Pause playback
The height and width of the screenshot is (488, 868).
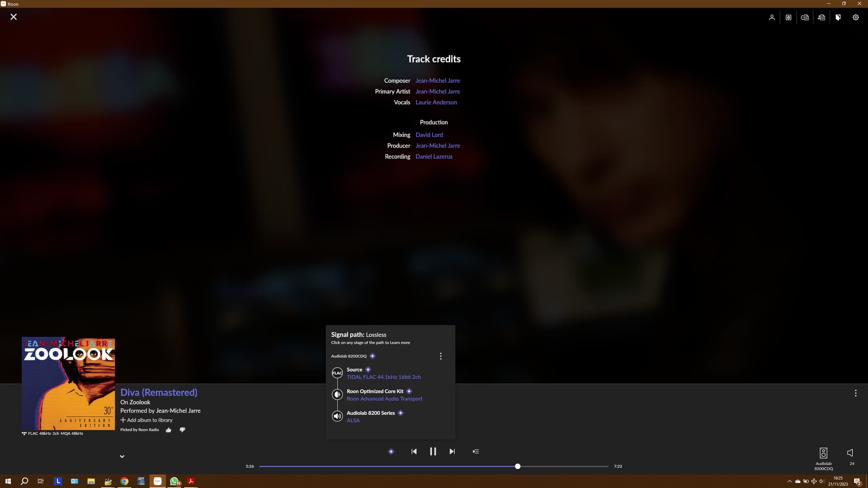[433, 451]
